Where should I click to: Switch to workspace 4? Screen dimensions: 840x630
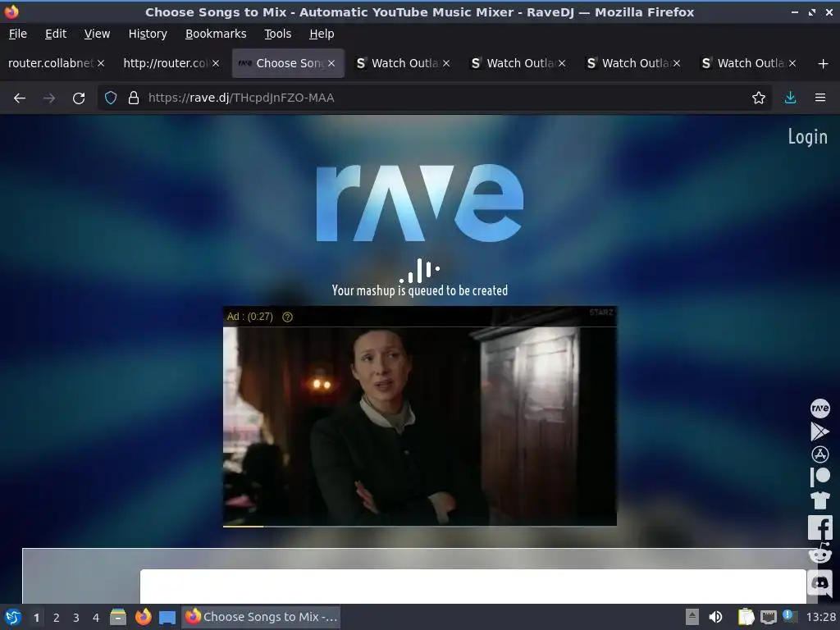96,618
